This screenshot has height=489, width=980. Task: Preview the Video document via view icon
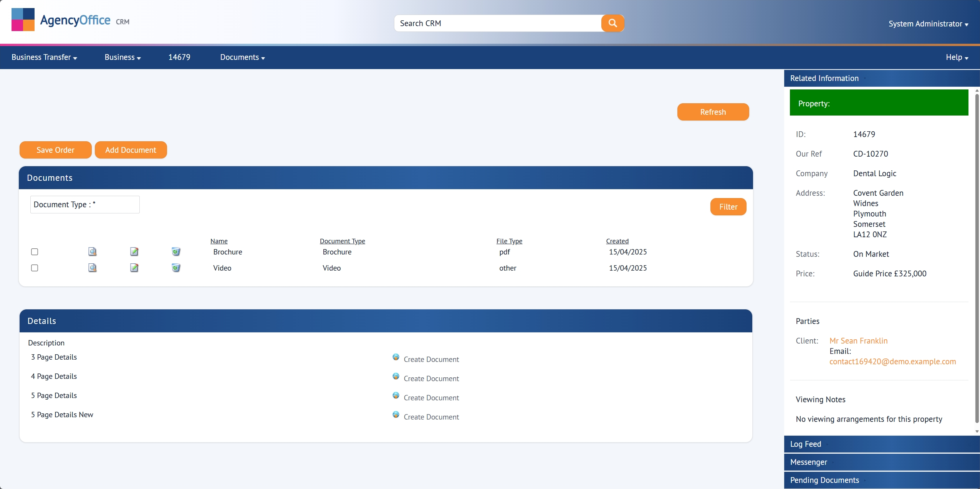pos(92,268)
